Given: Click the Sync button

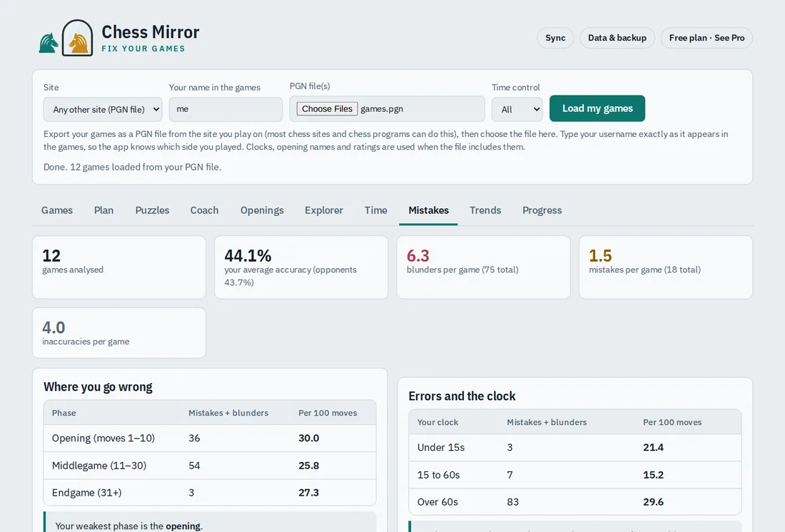Looking at the screenshot, I should pyautogui.click(x=555, y=38).
